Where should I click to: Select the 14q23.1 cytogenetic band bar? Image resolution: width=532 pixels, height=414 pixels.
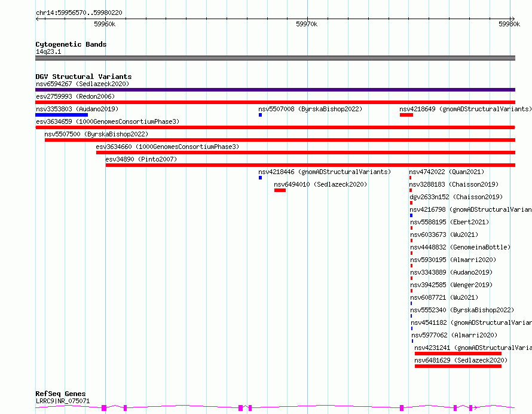[x=275, y=58]
